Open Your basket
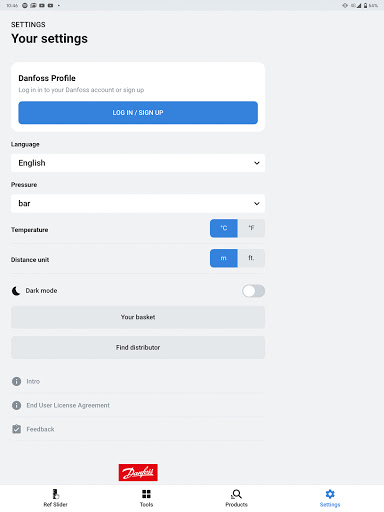Screen dimensions: 384x512 coord(138,317)
